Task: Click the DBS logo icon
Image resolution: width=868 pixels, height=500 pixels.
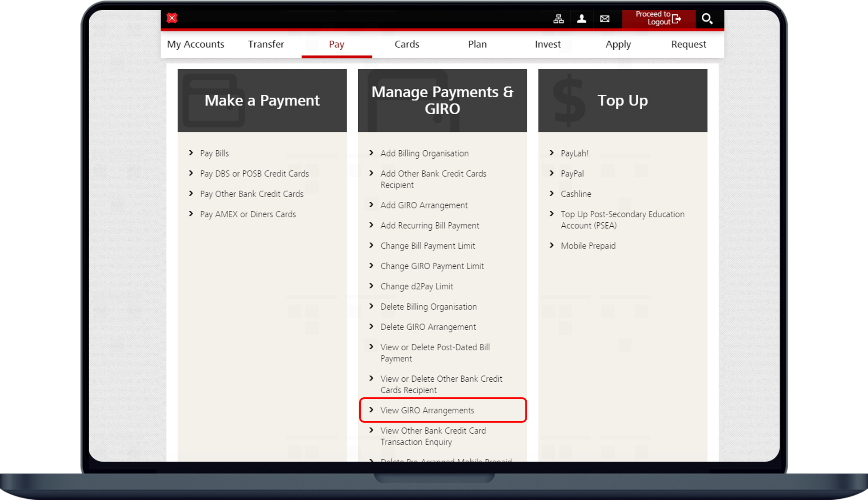Action: pyautogui.click(x=172, y=18)
